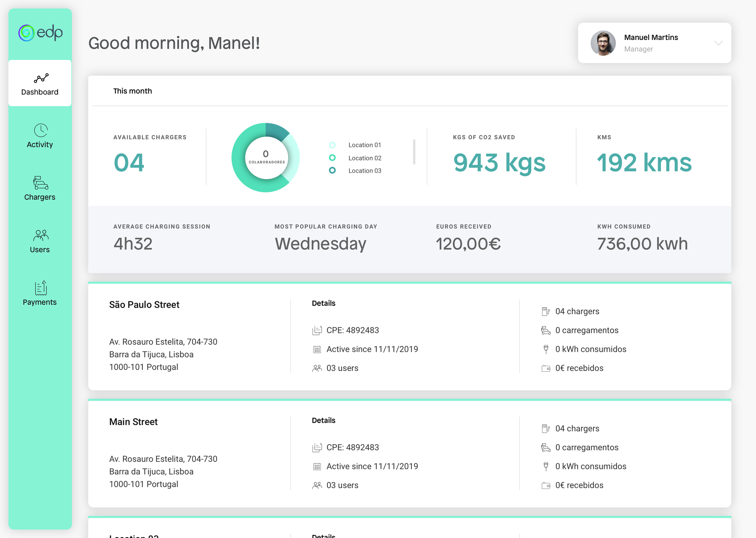Click the Chargers car icon

(41, 183)
